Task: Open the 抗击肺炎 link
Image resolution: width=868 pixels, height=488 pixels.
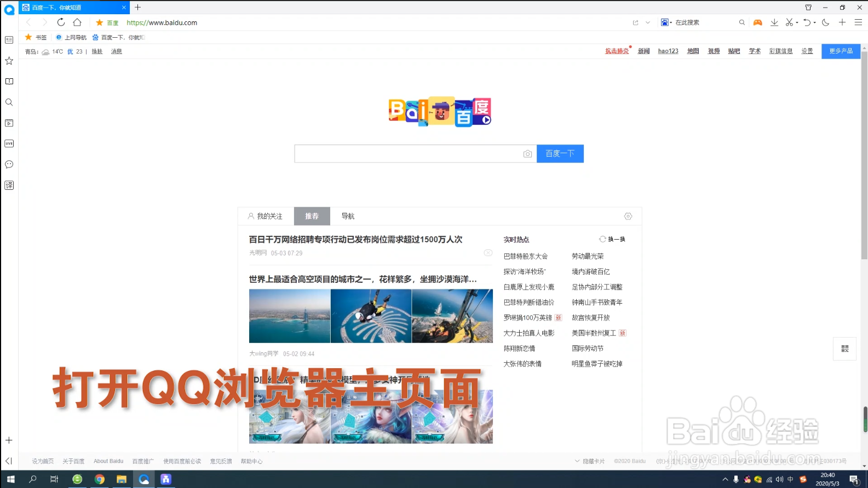Action: [x=617, y=51]
